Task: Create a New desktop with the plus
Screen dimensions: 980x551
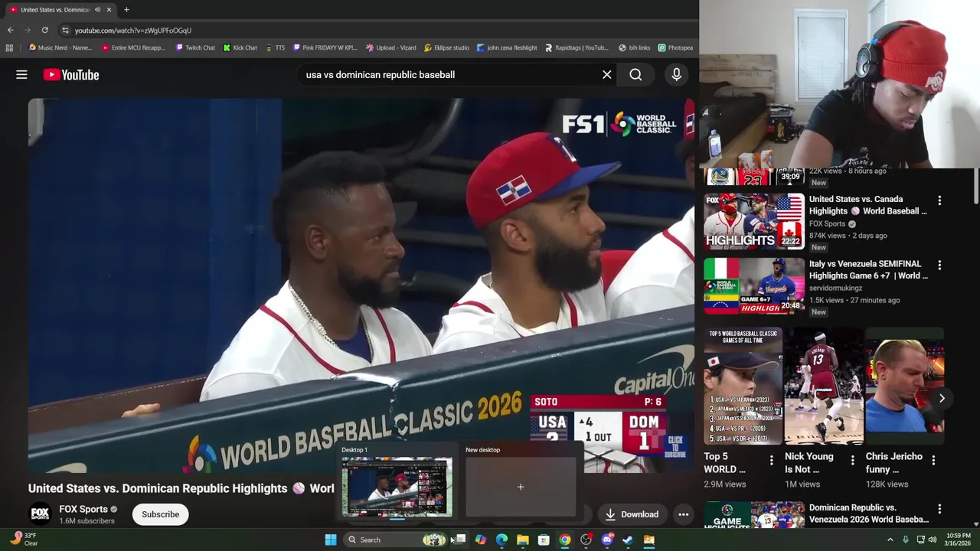Action: (521, 487)
